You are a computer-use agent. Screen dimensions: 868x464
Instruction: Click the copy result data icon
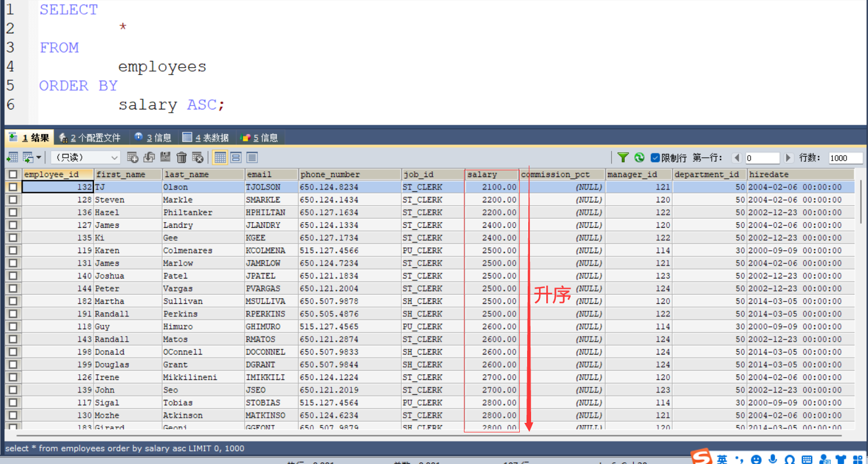[28, 157]
